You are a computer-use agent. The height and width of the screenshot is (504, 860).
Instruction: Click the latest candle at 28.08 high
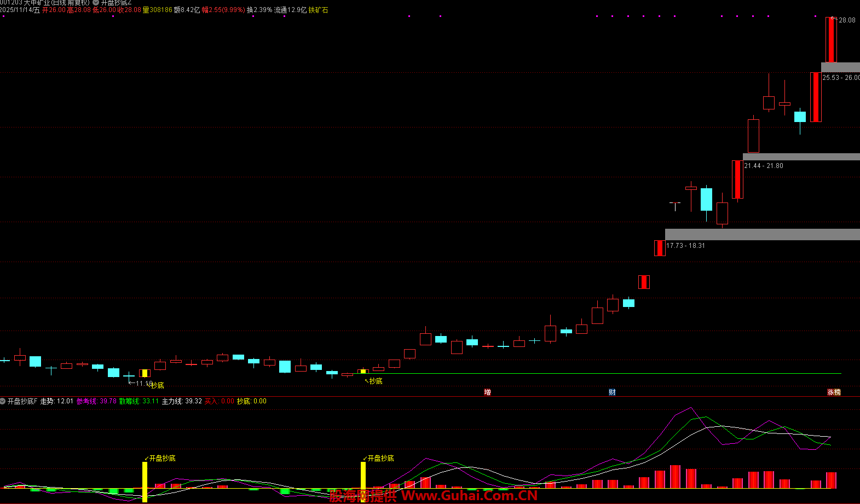point(831,40)
